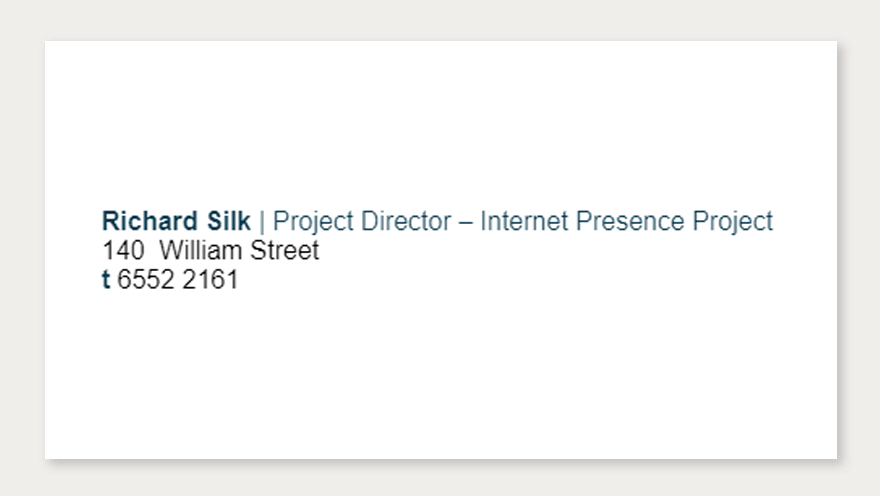Image resolution: width=880 pixels, height=496 pixels.
Task: Click the double space between 140 and William
Action: [152, 250]
